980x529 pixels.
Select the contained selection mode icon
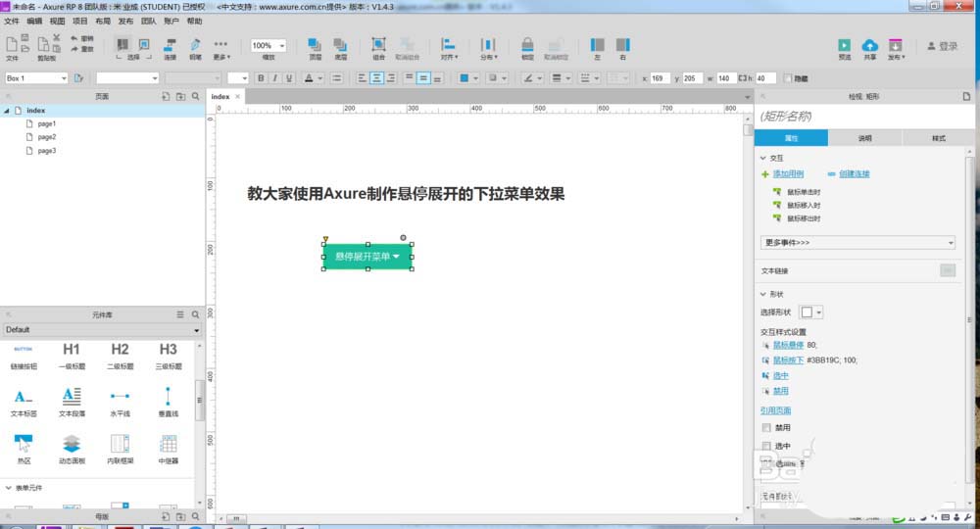tap(144, 44)
